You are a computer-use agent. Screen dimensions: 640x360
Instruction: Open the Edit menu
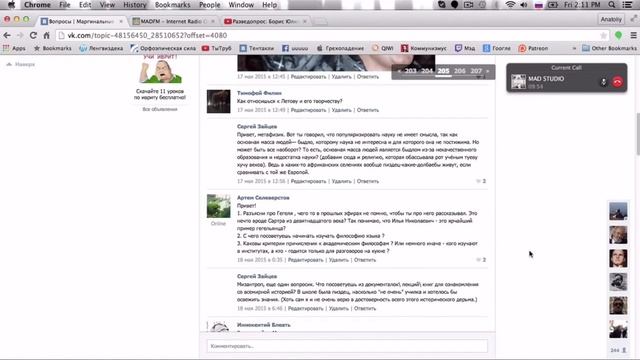[85, 5]
